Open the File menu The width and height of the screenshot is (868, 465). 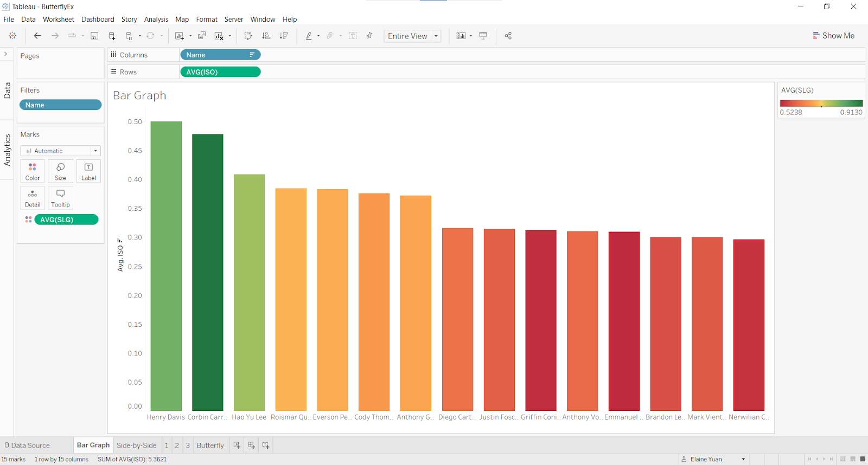point(9,19)
